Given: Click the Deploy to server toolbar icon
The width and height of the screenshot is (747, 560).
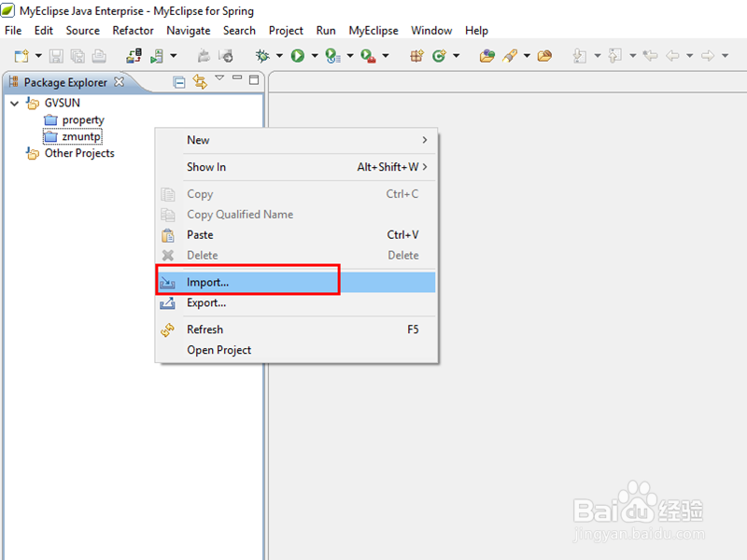Looking at the screenshot, I should click(x=134, y=56).
